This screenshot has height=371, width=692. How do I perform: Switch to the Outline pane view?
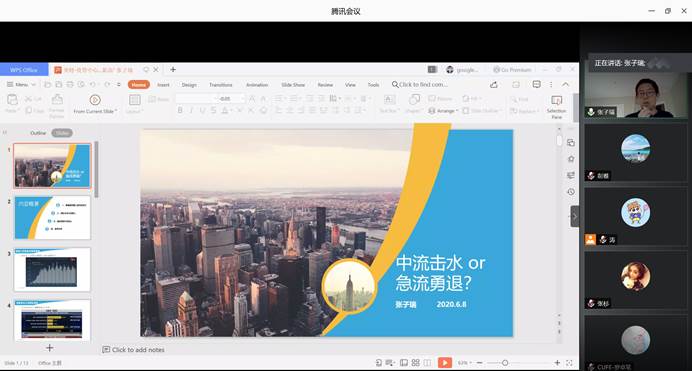pos(38,133)
